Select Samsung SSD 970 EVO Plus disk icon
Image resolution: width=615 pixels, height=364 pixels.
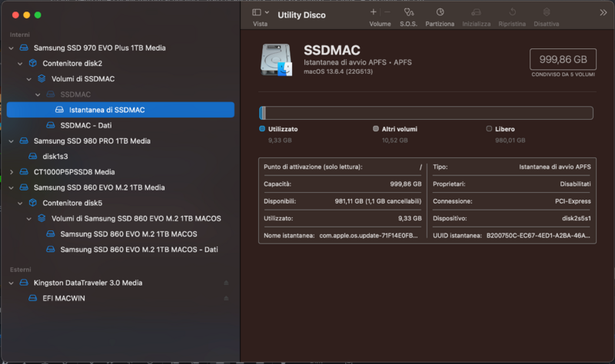[x=24, y=48]
